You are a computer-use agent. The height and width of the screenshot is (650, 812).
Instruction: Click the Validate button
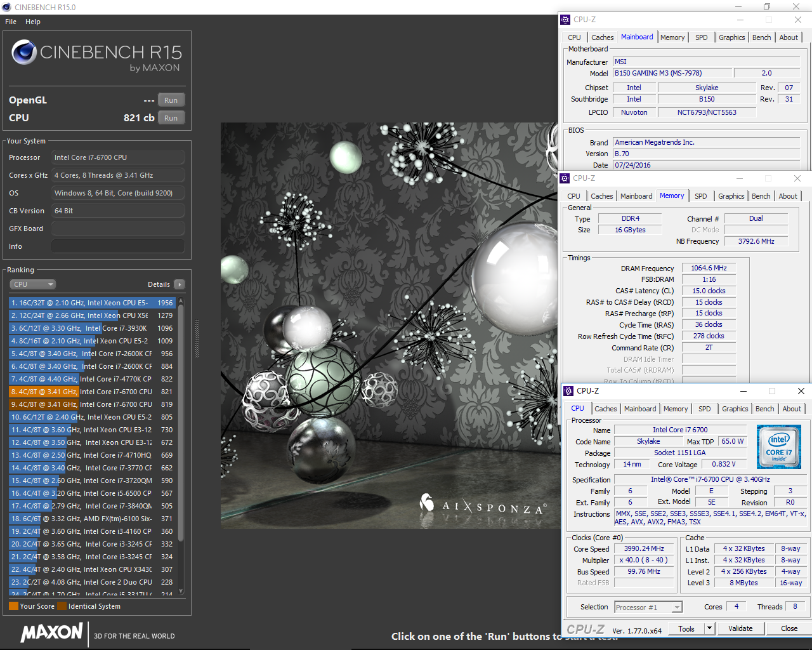pos(740,629)
